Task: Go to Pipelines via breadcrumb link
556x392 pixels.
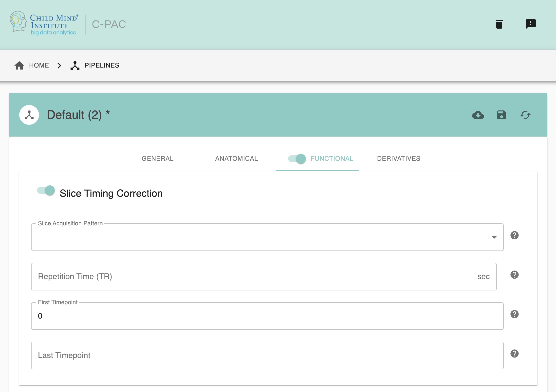Action: point(101,65)
